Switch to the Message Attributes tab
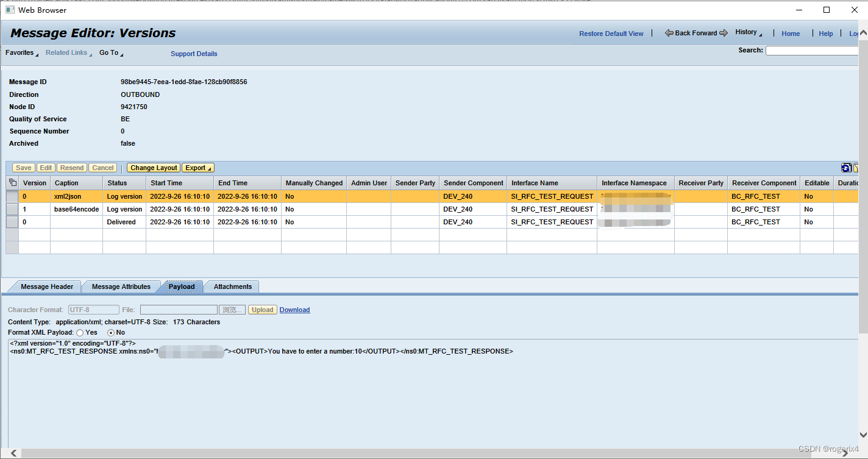 [121, 286]
